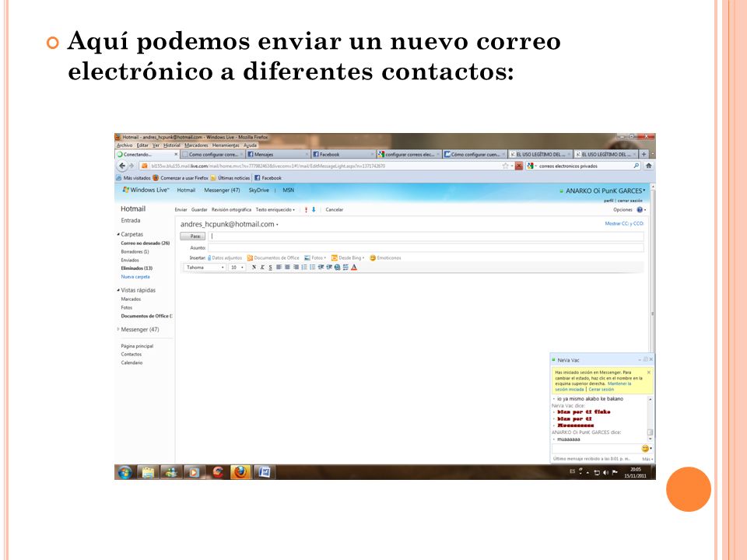Mark message as low priority
The height and width of the screenshot is (560, 747).
[314, 209]
